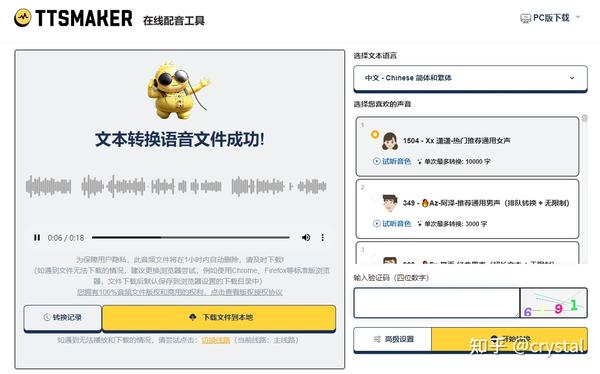Select the third voice radio button
The width and height of the screenshot is (600, 374).
(375, 259)
